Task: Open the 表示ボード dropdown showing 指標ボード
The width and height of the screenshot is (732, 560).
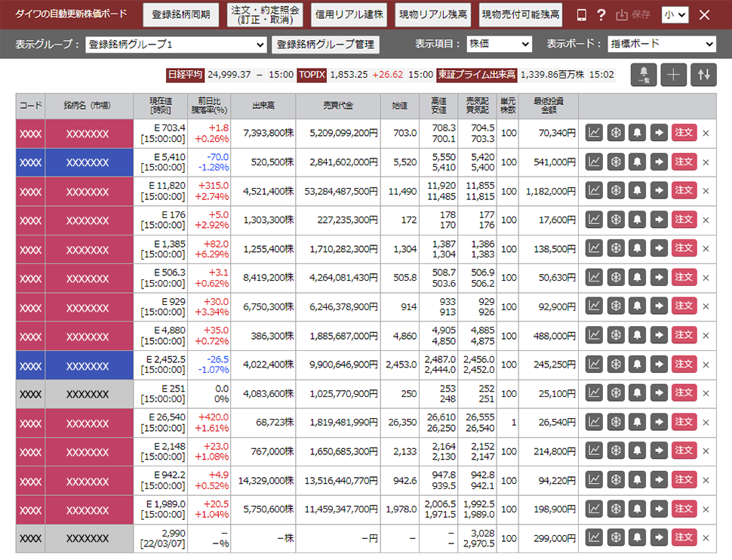Action: tap(661, 45)
